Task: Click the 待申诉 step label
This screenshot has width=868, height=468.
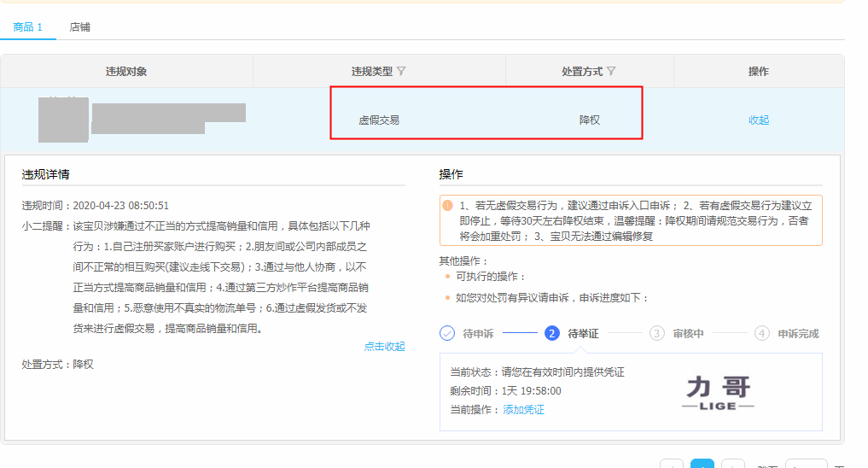Action: coord(478,333)
